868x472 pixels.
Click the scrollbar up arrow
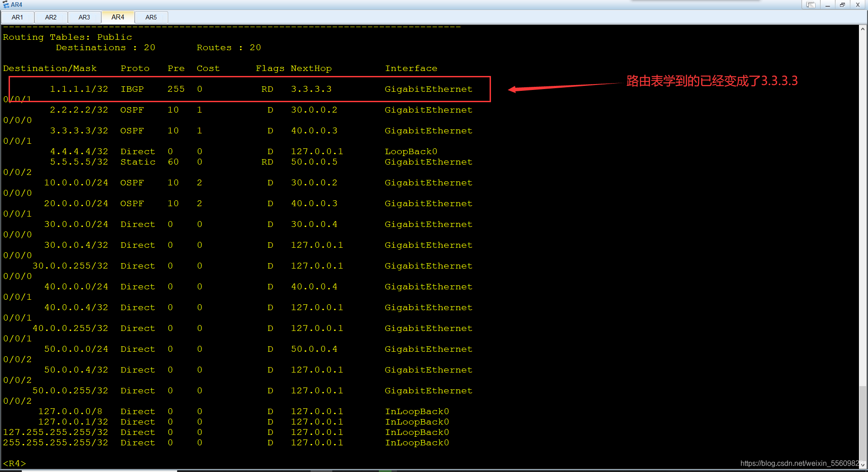(863, 29)
